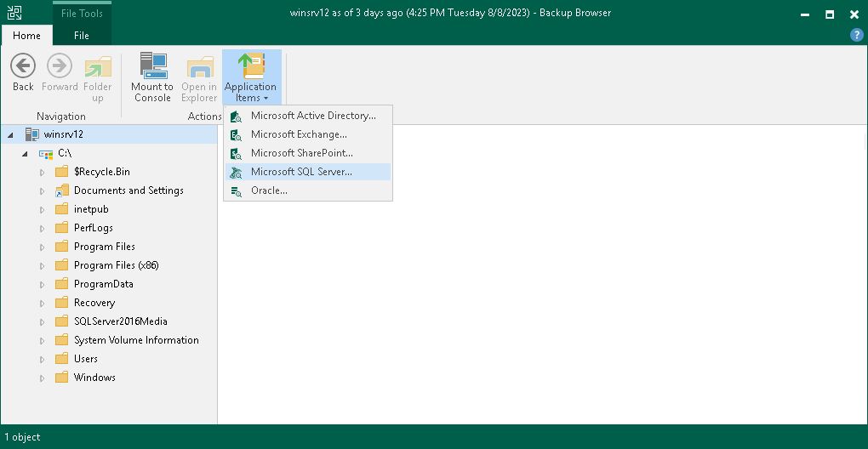
Task: Click the Open in Explorer icon
Action: 199,67
